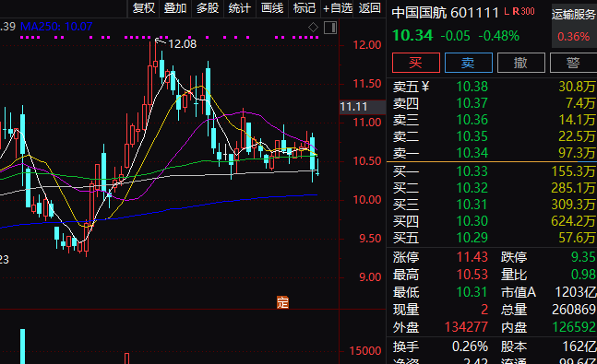Click the 股本 value 162亿
597x364 pixels.
[579, 346]
